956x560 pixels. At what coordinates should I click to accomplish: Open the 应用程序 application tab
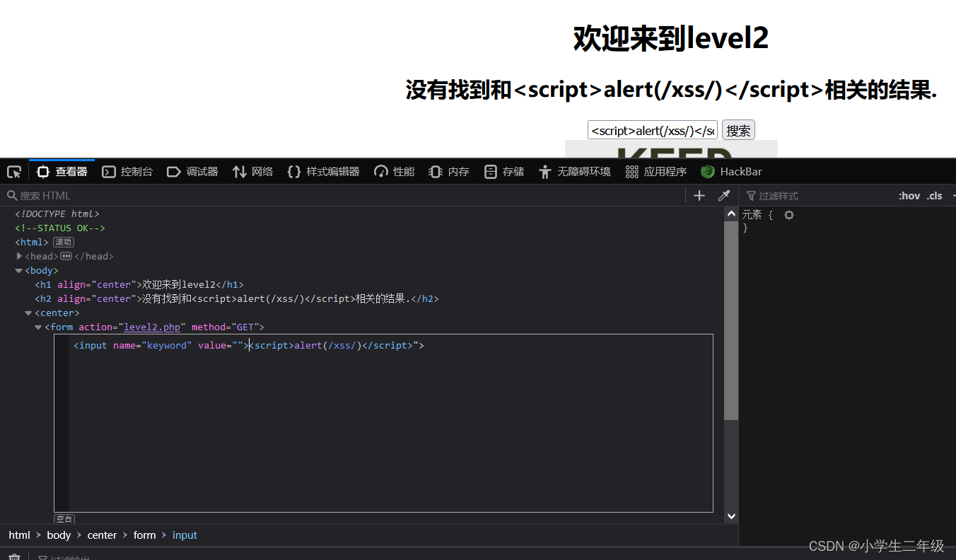656,172
